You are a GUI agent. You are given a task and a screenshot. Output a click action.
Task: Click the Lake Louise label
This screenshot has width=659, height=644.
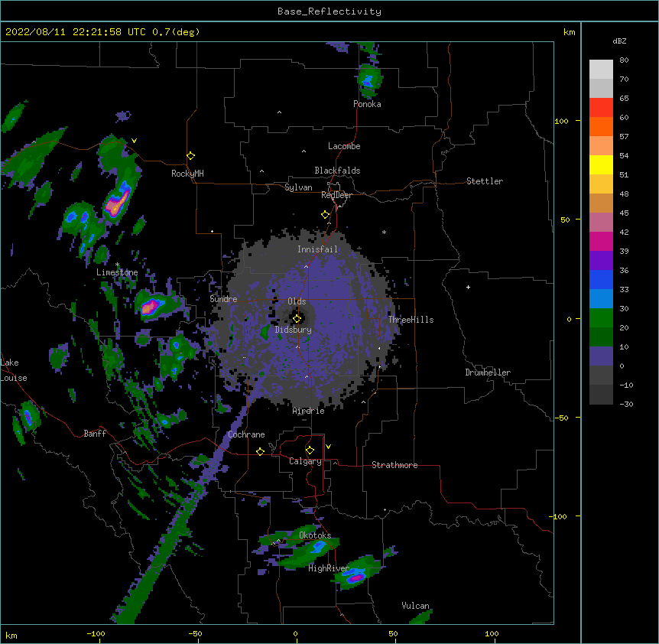[14, 370]
